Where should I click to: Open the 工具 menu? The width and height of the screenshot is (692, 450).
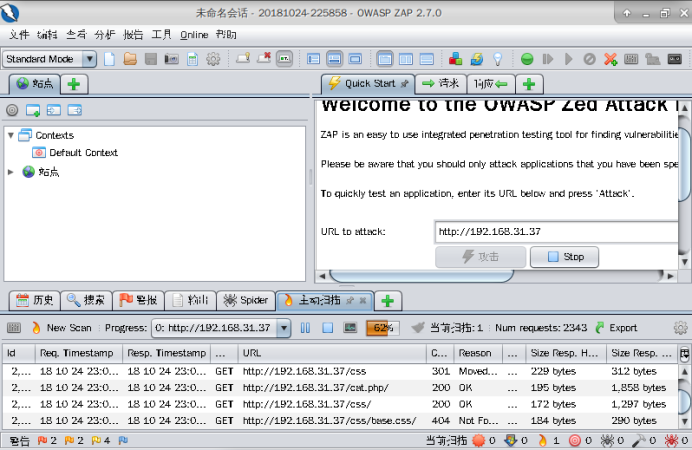point(162,34)
